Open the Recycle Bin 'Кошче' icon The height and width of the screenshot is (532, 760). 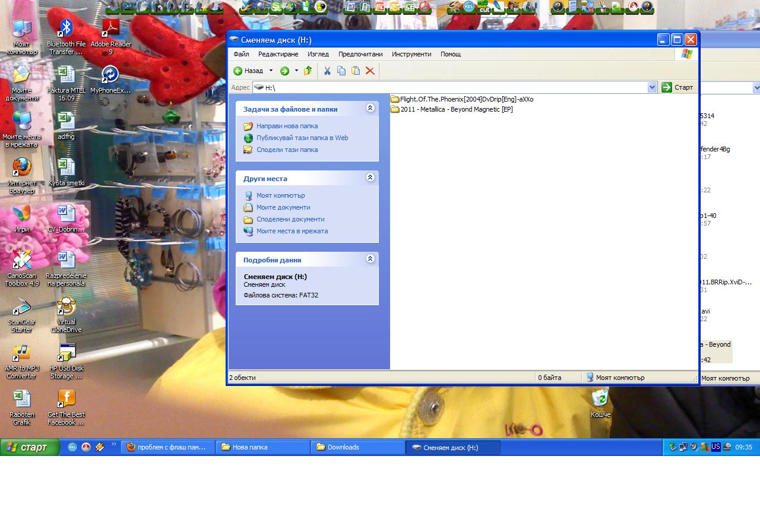600,402
